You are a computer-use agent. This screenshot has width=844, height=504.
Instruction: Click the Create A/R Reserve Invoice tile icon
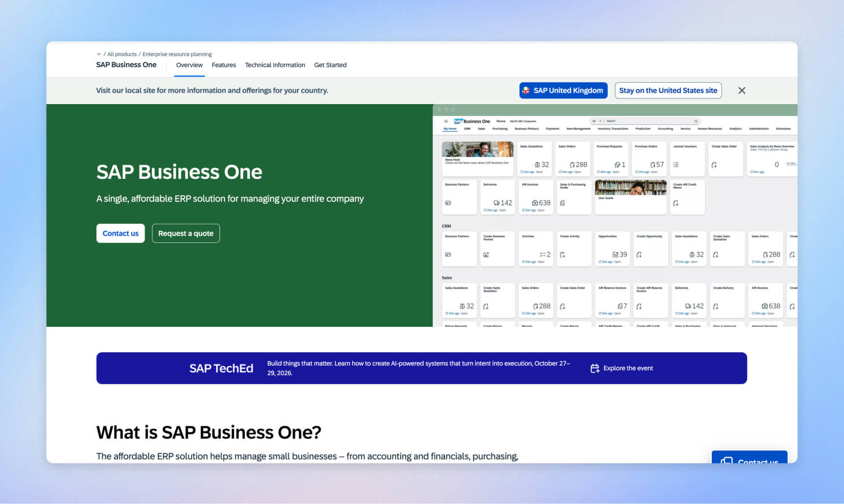[x=639, y=307]
